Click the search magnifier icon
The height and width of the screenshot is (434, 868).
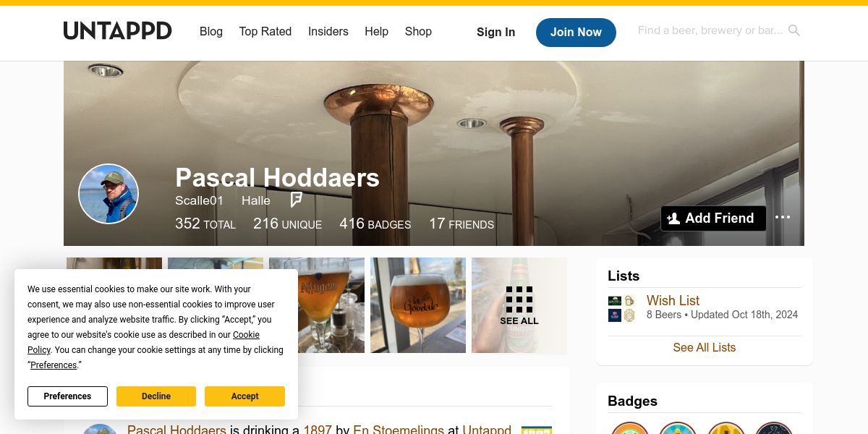(794, 30)
